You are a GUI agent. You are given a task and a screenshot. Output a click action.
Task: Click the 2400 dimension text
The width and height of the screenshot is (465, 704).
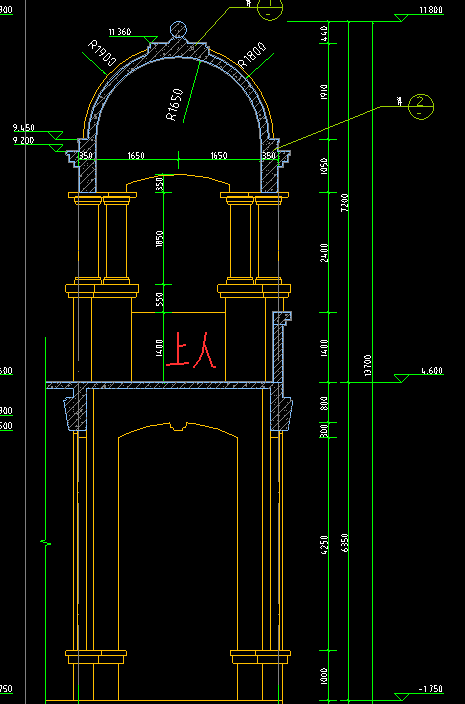click(x=324, y=253)
